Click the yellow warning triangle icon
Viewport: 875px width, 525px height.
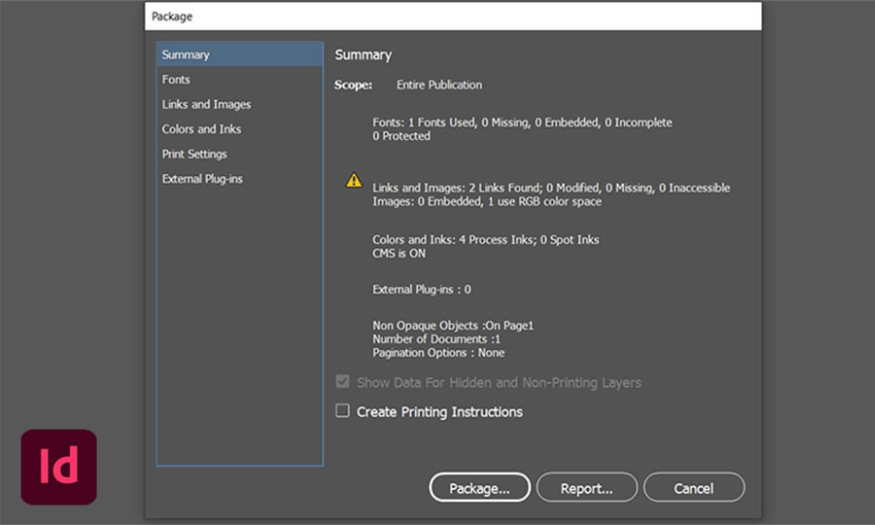(x=354, y=180)
